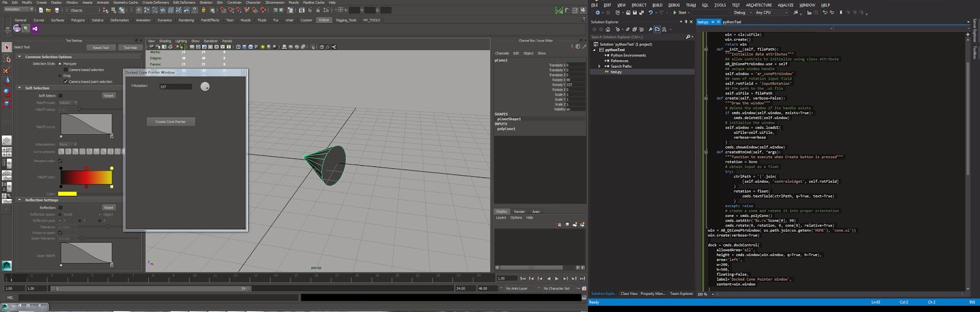Click the purple sphere shelf icon
The width and height of the screenshot is (980, 312).
pyautogui.click(x=17, y=29)
